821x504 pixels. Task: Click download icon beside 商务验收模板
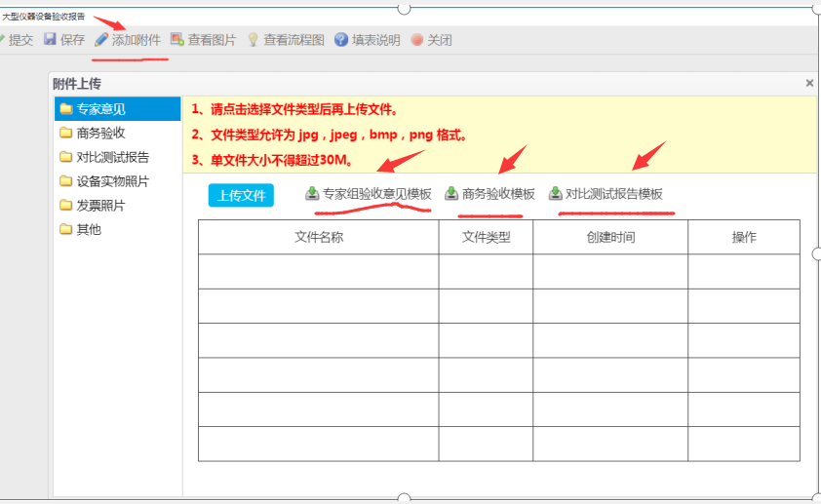tap(451, 194)
